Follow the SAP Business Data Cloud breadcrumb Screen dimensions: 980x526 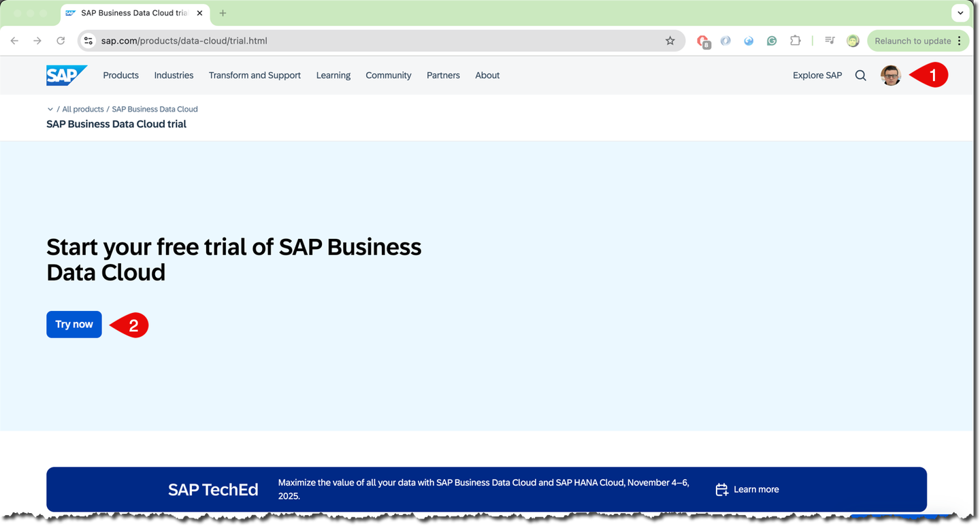(x=154, y=109)
